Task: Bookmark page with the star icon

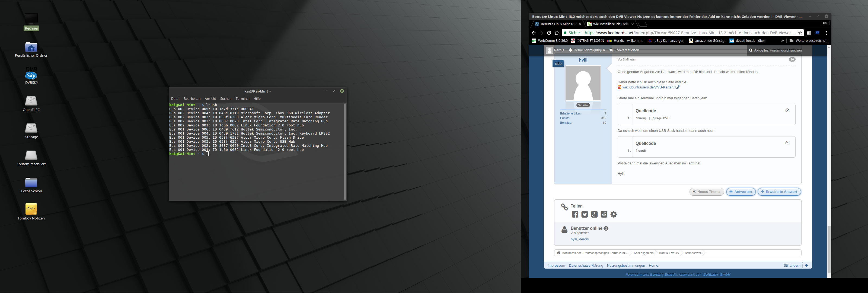Action: (800, 33)
